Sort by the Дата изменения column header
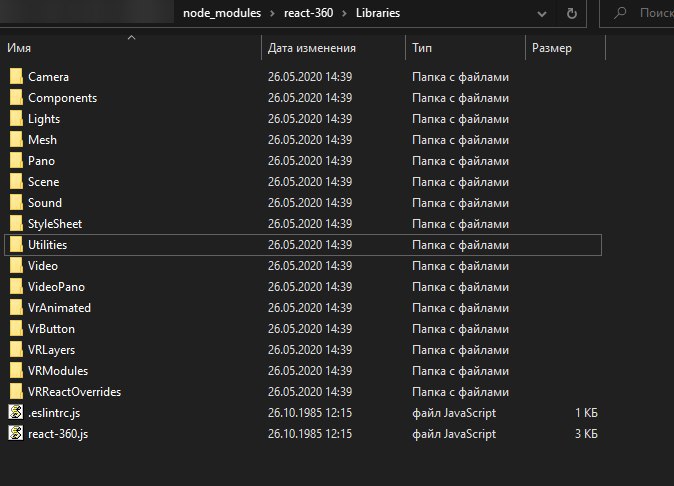This screenshot has width=674, height=486. coord(334,48)
